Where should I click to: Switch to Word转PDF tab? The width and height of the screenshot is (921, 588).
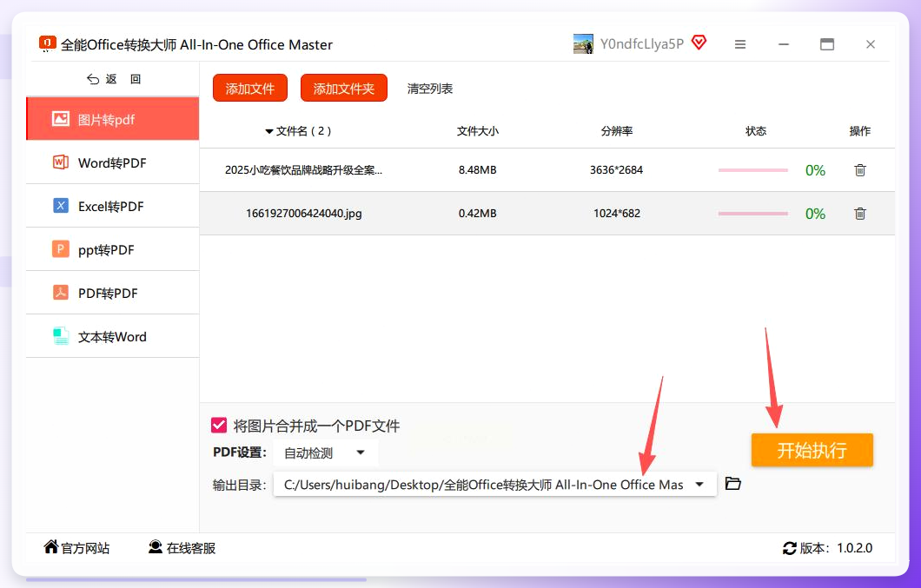pyautogui.click(x=113, y=162)
